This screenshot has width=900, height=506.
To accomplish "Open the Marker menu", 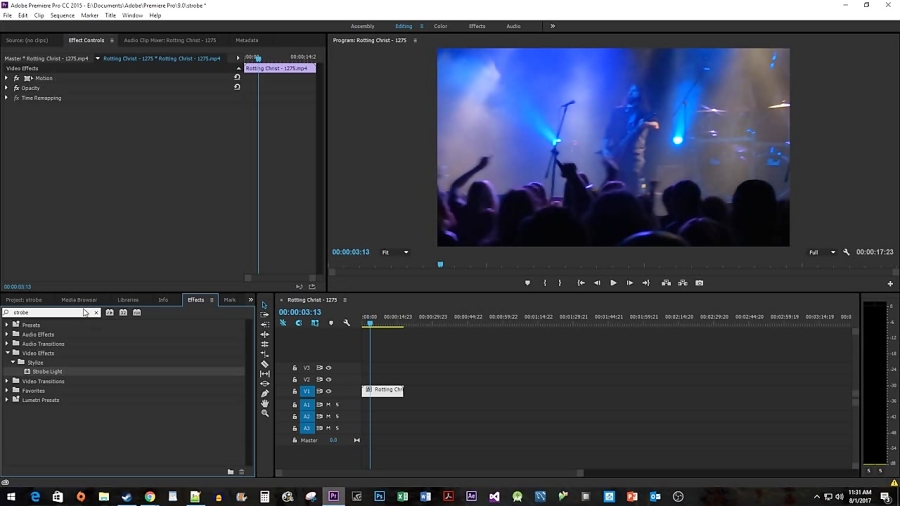I will tap(90, 15).
